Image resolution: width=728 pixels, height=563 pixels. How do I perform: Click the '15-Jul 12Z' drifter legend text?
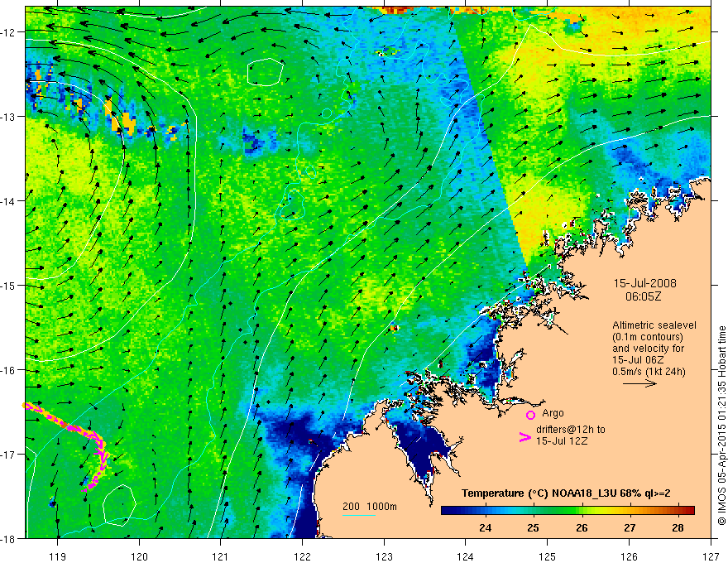pyautogui.click(x=562, y=440)
